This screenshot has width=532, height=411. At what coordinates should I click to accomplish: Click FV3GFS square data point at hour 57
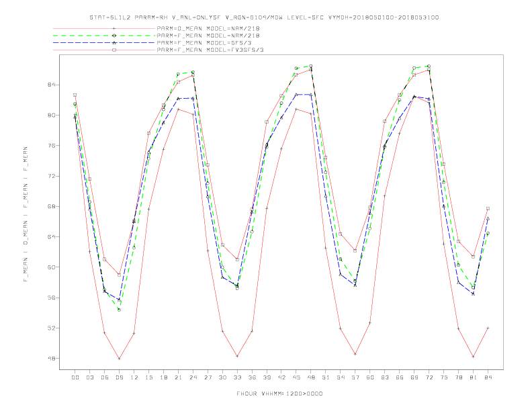pos(355,250)
